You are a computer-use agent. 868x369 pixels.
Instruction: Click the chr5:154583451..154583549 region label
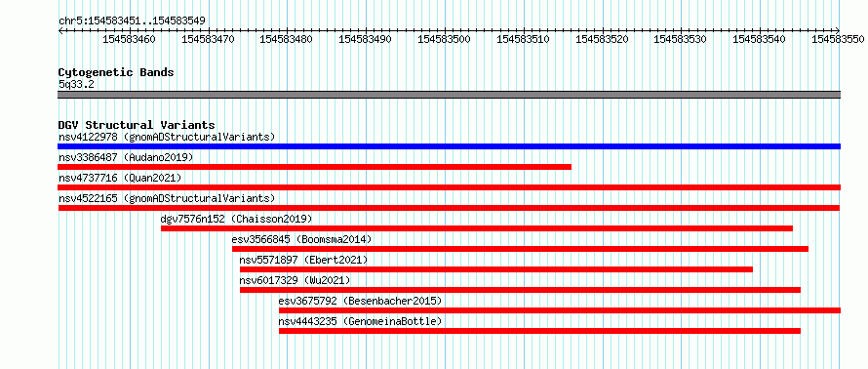pyautogui.click(x=132, y=20)
